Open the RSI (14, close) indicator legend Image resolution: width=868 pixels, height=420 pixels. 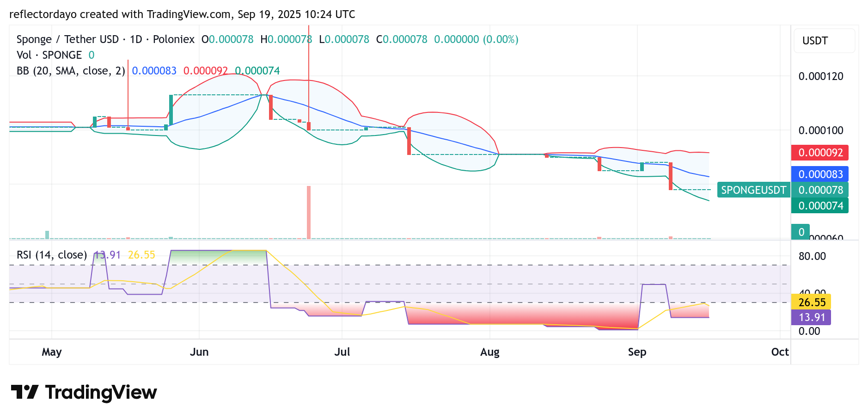tap(52, 255)
